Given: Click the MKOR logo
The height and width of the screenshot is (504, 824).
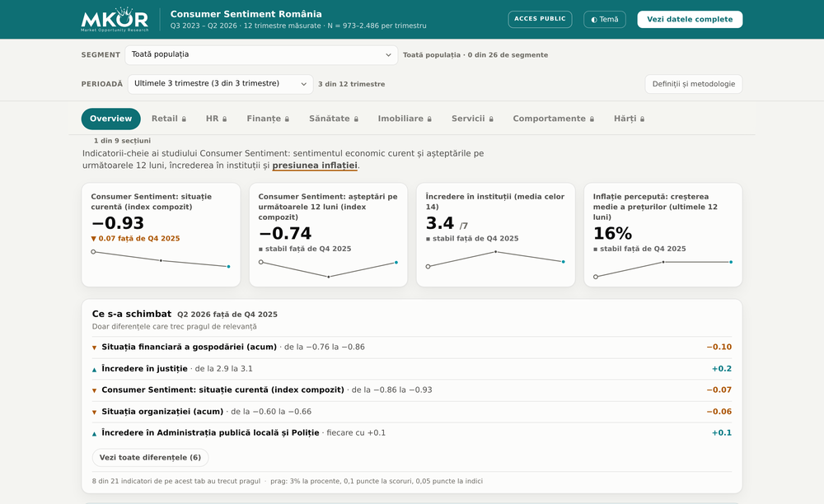Looking at the screenshot, I should pyautogui.click(x=115, y=20).
